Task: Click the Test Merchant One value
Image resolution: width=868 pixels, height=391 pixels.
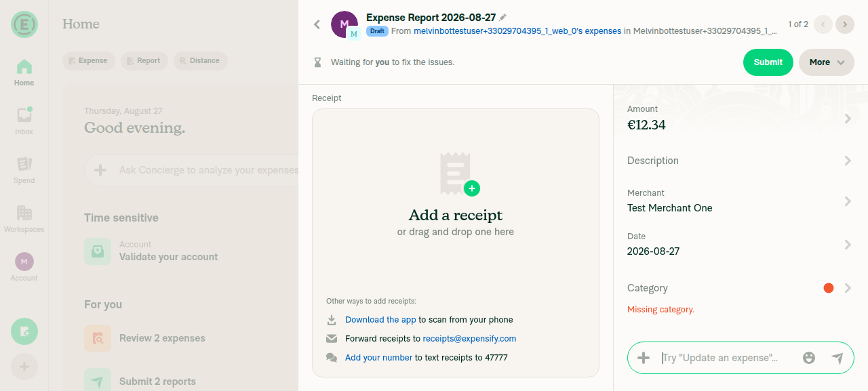Action: tap(670, 208)
